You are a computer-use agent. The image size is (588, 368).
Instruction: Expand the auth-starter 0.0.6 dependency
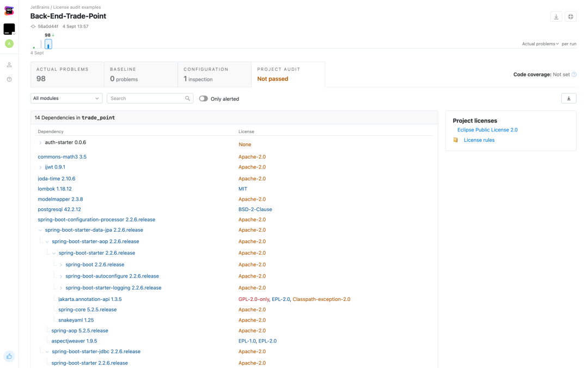(40, 143)
